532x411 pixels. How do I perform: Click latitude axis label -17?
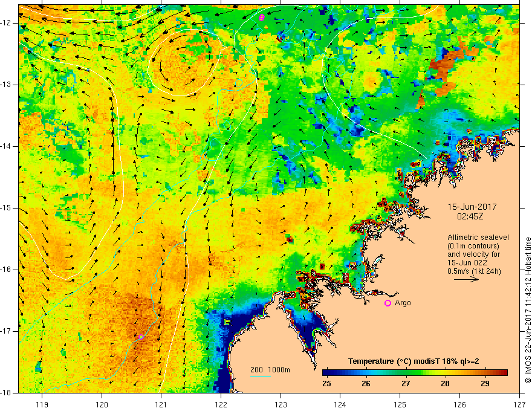pyautogui.click(x=6, y=331)
